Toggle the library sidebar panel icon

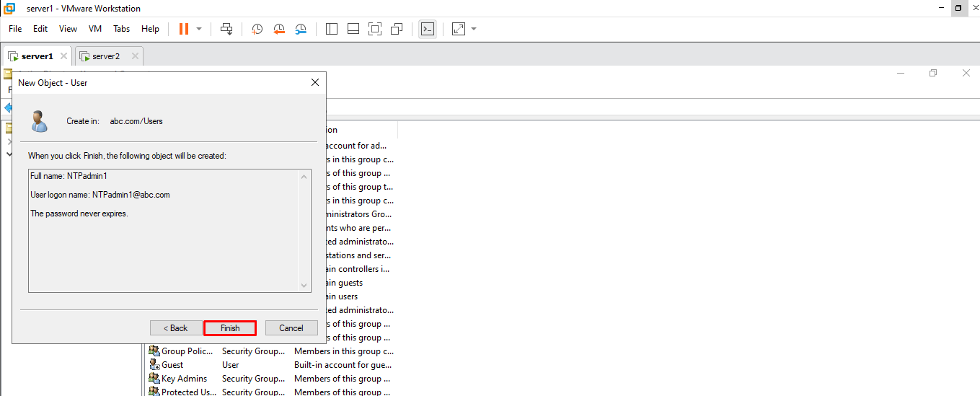[x=332, y=29]
